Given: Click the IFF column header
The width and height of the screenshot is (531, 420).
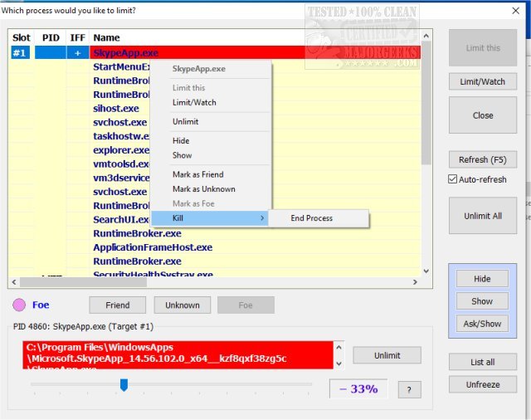Looking at the screenshot, I should pyautogui.click(x=77, y=37).
